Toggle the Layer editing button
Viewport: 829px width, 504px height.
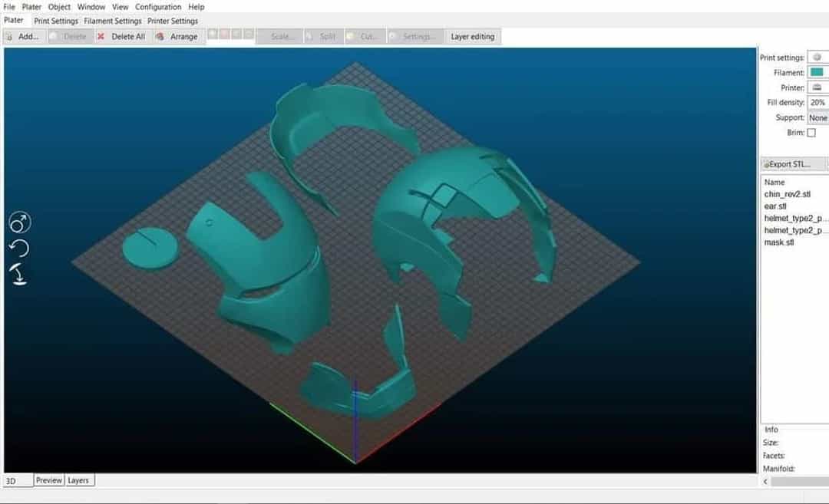[473, 37]
